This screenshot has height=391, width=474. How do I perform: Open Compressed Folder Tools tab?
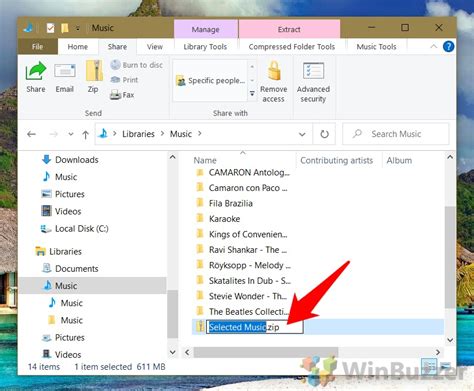292,47
